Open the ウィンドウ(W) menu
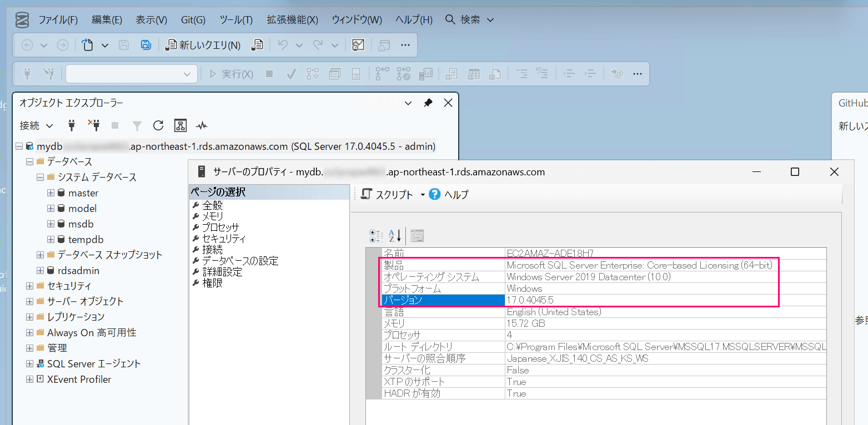 [x=357, y=20]
